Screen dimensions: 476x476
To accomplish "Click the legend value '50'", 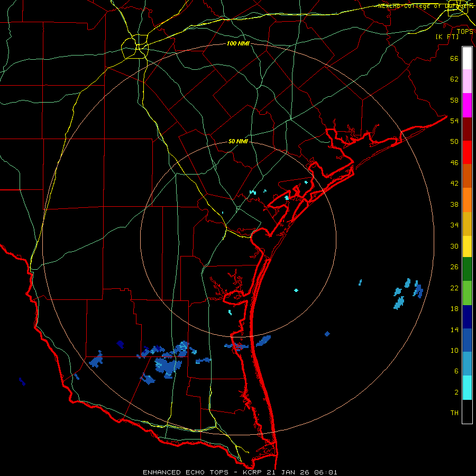I will tap(454, 142).
